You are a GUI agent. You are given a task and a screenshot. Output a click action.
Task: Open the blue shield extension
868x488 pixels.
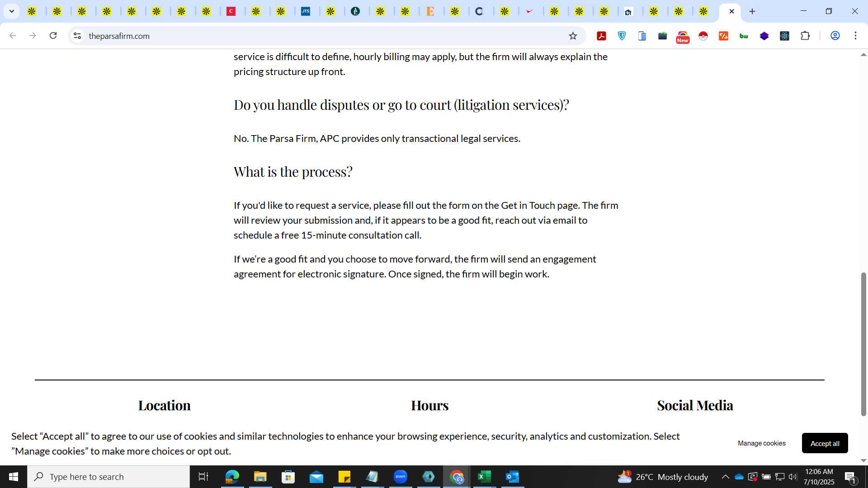click(x=622, y=36)
